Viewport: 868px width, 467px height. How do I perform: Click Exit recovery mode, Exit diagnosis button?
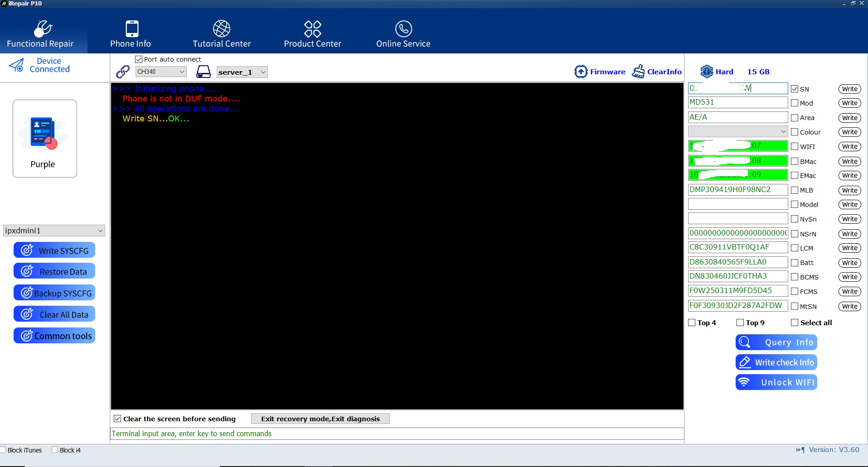click(320, 419)
